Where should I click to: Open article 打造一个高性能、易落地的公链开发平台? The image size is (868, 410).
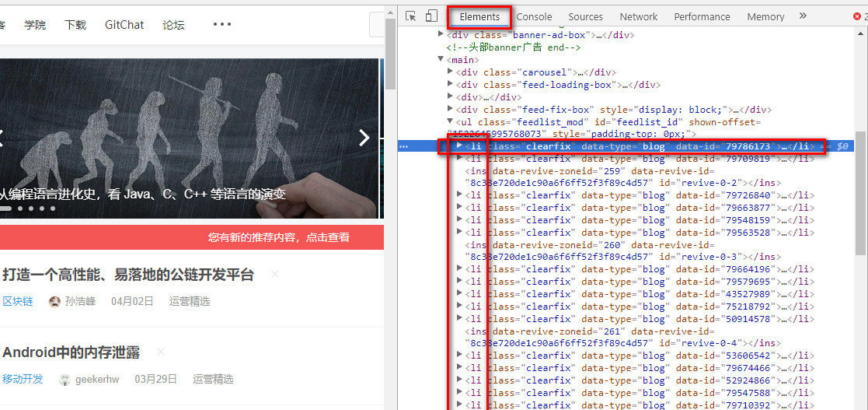128,275
